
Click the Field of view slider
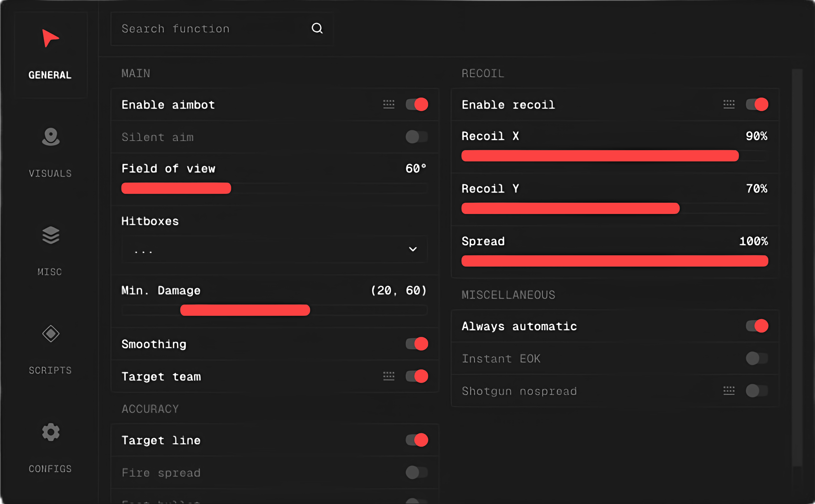tap(274, 188)
